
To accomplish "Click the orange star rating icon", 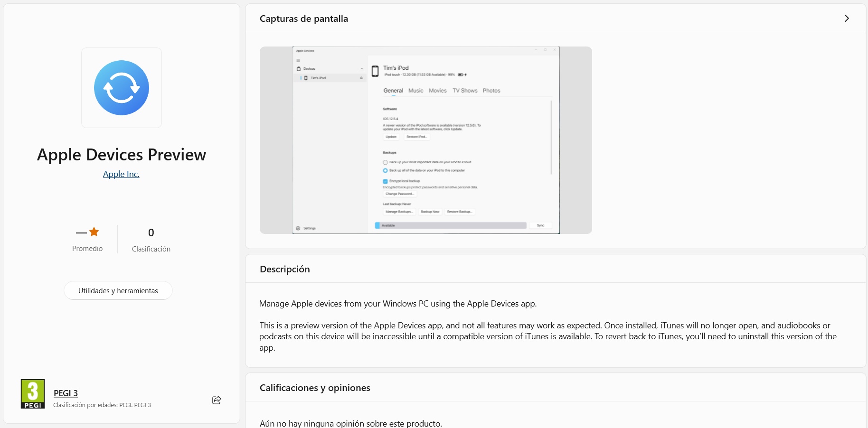I will coord(94,232).
